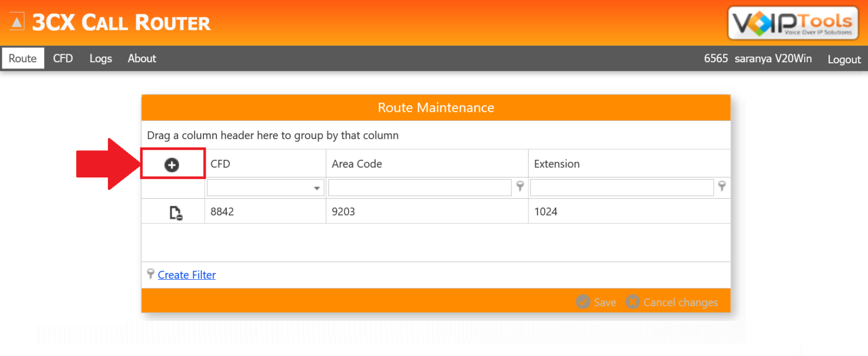The width and height of the screenshot is (868, 356).
Task: Click the Save checkmark icon
Action: tap(583, 302)
